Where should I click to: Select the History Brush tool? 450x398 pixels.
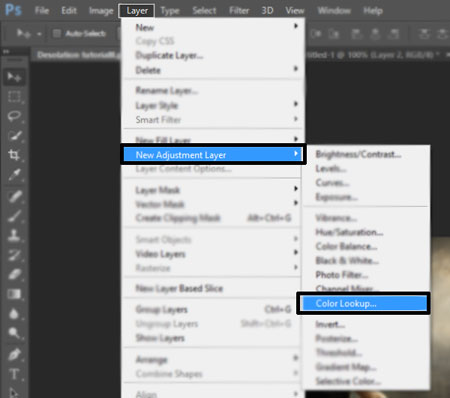[14, 255]
